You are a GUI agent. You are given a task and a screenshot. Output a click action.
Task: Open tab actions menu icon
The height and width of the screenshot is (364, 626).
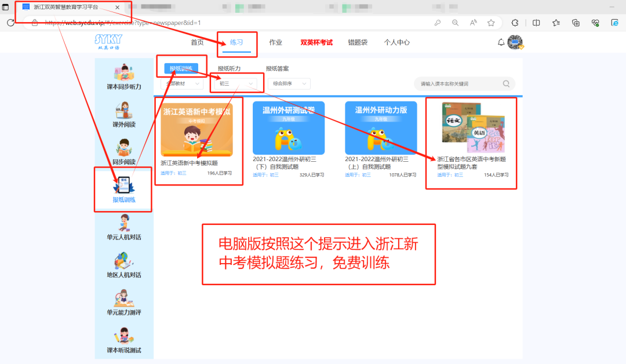(x=5, y=7)
